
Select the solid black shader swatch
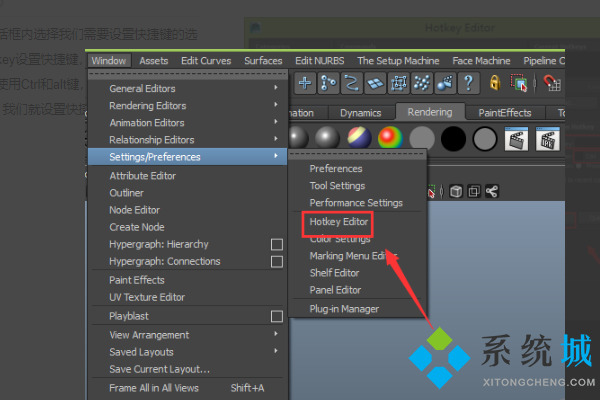(x=453, y=138)
